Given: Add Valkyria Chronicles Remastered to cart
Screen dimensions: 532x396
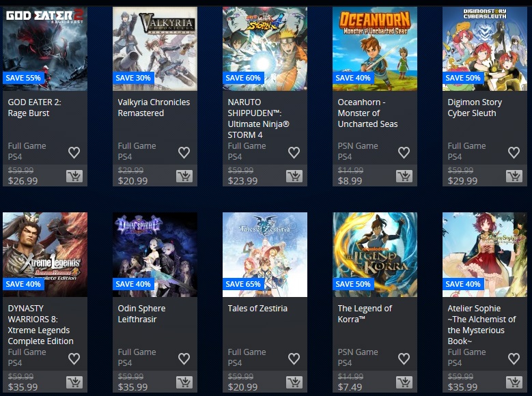Looking at the screenshot, I should coord(184,176).
